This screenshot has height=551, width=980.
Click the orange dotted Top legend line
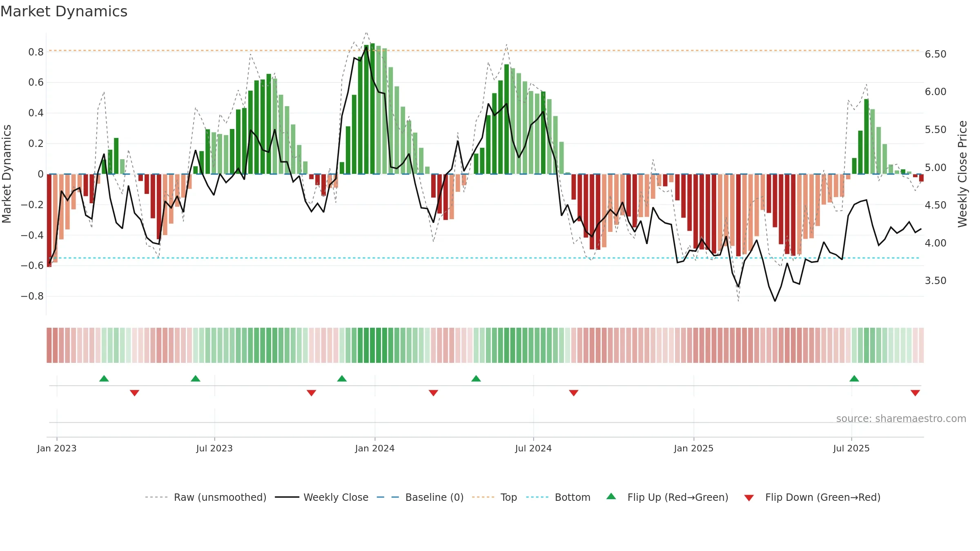click(483, 497)
